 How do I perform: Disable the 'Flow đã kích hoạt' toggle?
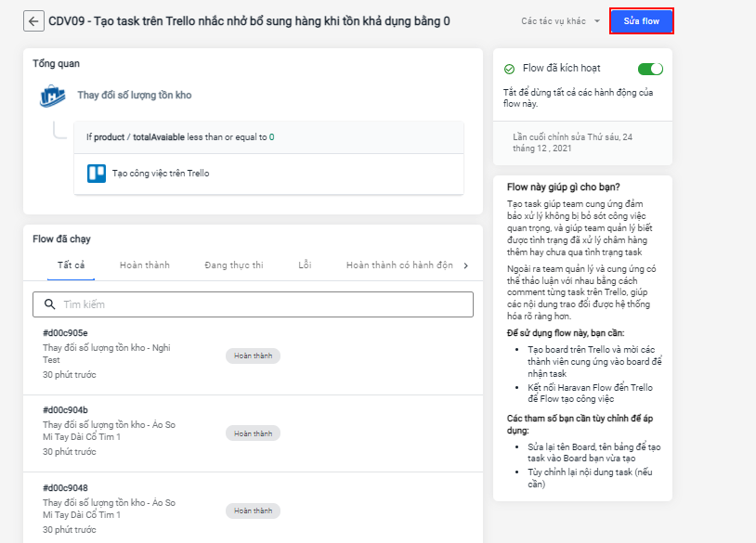[650, 69]
